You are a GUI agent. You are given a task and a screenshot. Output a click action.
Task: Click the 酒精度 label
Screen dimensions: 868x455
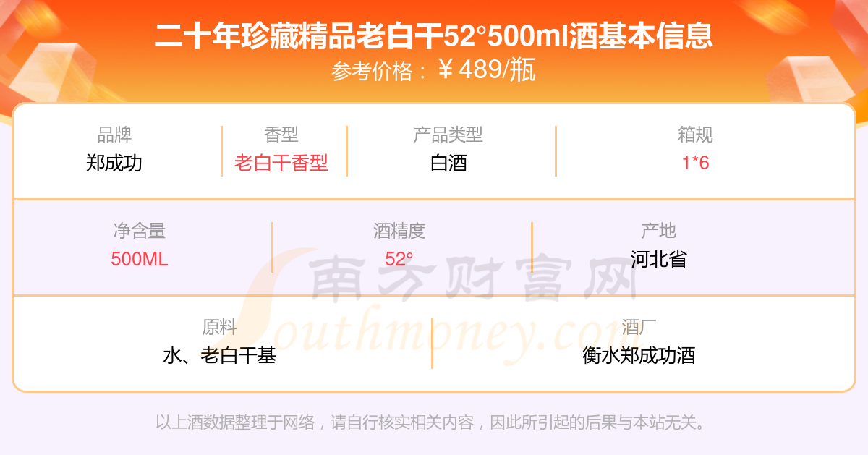[x=399, y=231]
